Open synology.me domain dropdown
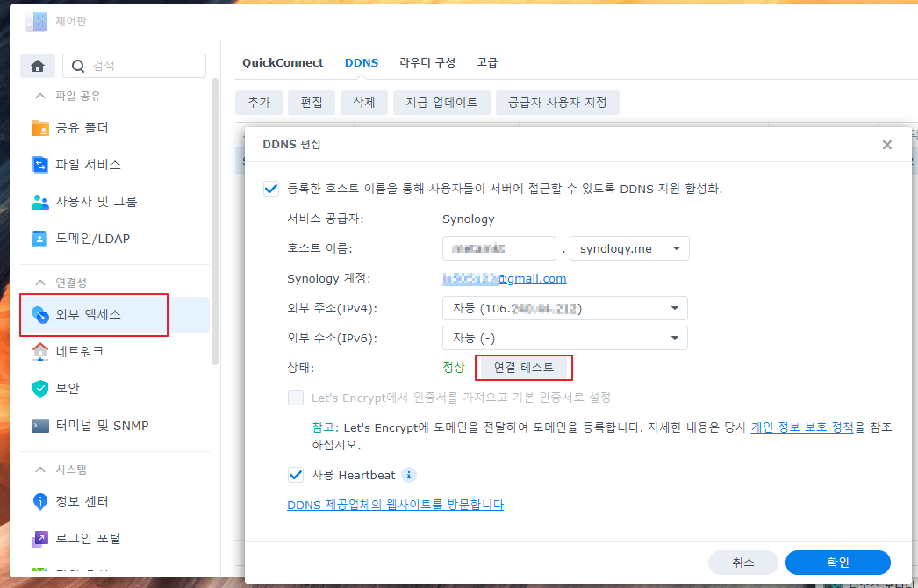Image resolution: width=918 pixels, height=588 pixels. point(629,248)
